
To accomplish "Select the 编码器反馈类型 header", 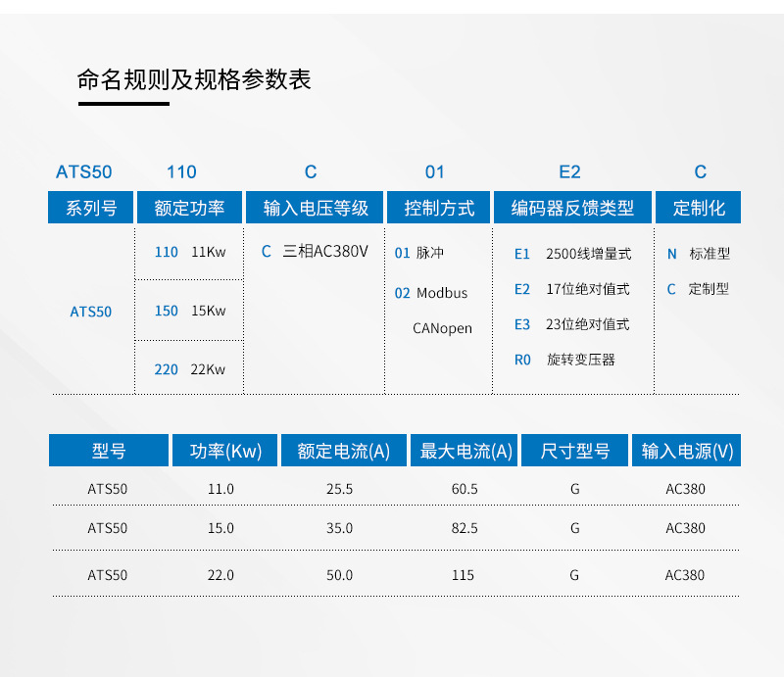I will [x=572, y=208].
